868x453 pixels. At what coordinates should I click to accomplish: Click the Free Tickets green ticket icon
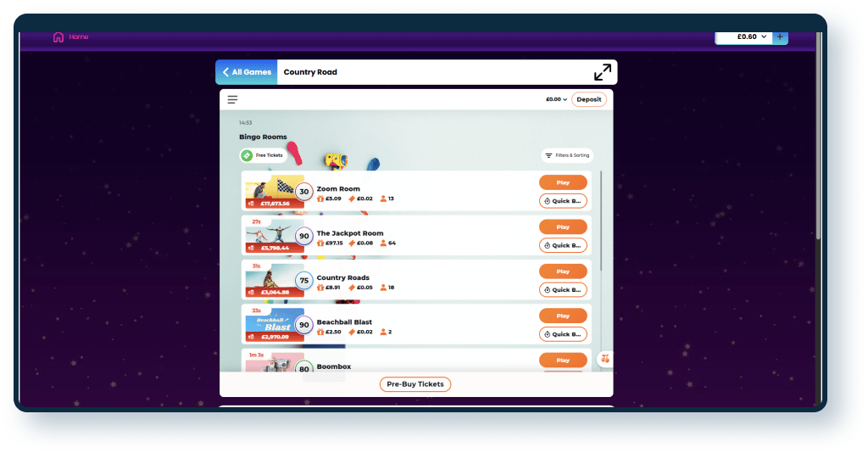[247, 155]
